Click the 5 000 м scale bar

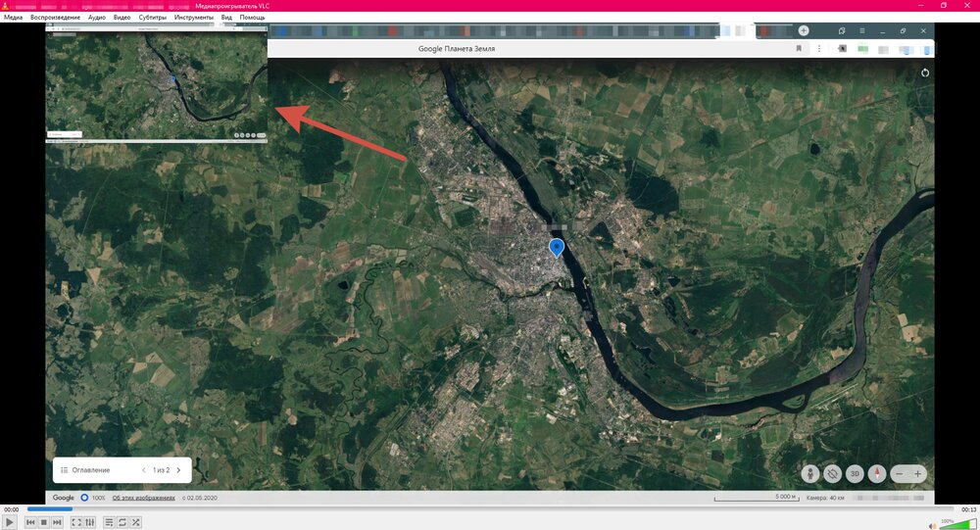click(x=757, y=498)
